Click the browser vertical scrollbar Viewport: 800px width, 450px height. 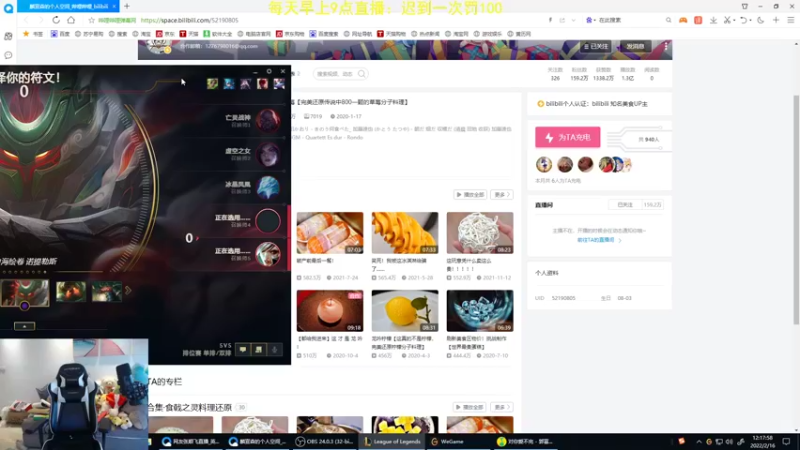click(796, 209)
